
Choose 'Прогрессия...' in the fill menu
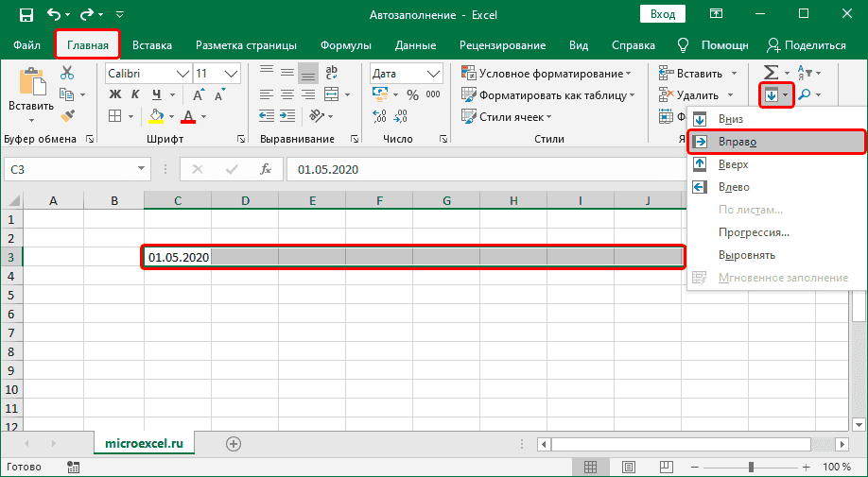[754, 232]
